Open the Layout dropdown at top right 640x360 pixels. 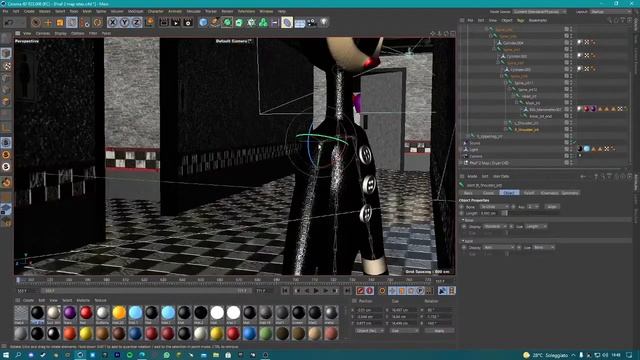click(x=611, y=12)
